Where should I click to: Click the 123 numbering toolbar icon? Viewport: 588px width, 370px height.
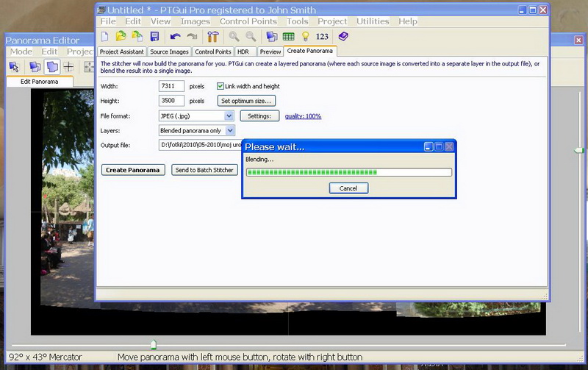(x=322, y=36)
